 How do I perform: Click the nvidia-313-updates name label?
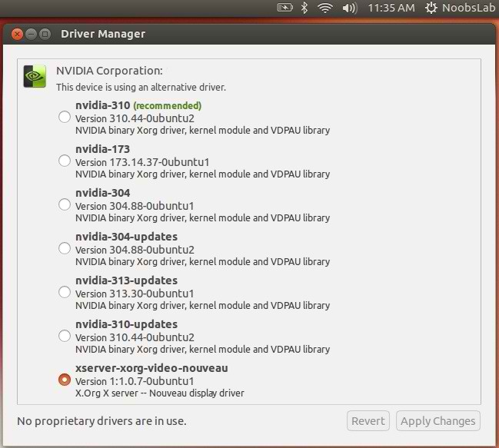click(126, 280)
